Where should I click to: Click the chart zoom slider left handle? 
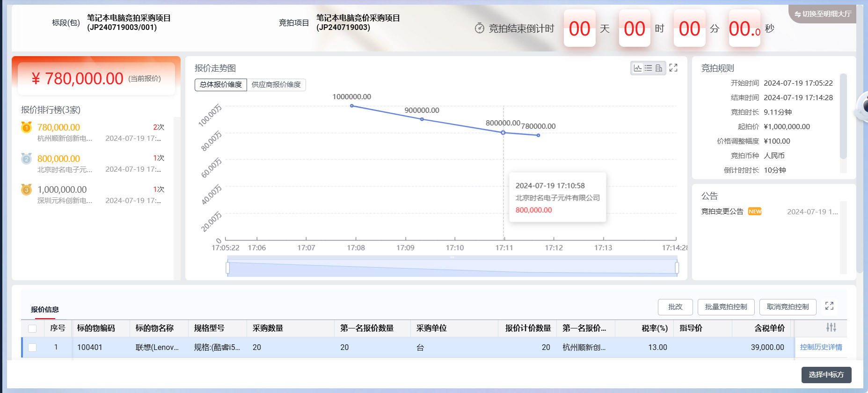[228, 268]
